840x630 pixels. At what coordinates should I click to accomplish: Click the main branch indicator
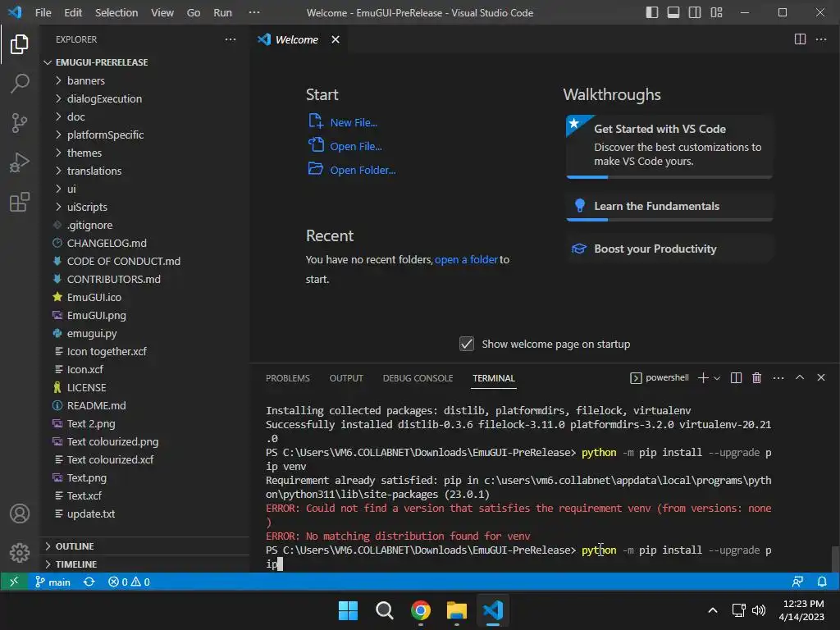click(52, 582)
